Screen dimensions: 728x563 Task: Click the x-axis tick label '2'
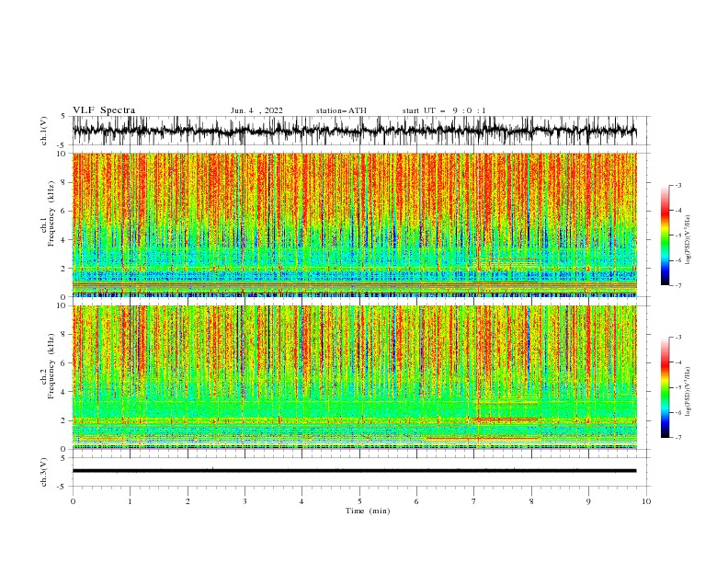click(x=188, y=501)
